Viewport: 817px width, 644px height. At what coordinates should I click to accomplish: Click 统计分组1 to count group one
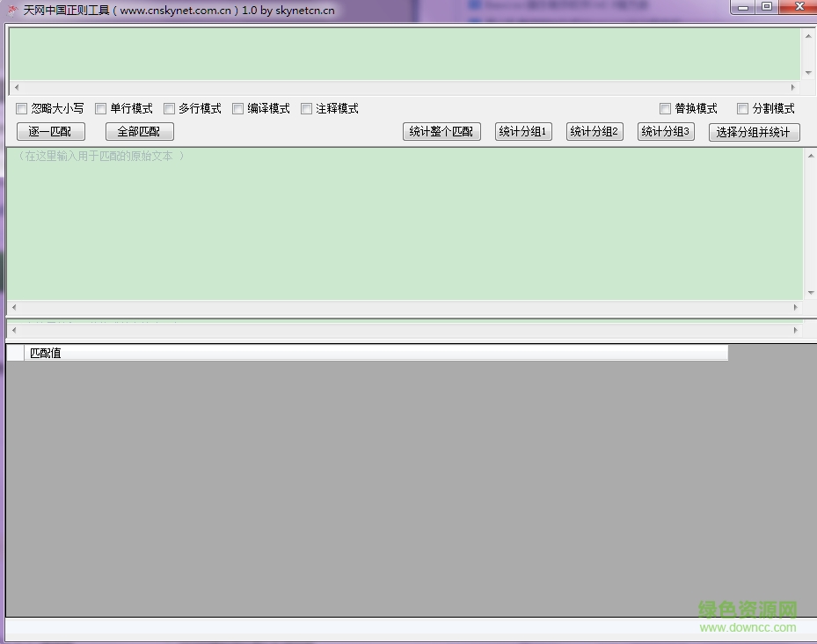pyautogui.click(x=523, y=131)
